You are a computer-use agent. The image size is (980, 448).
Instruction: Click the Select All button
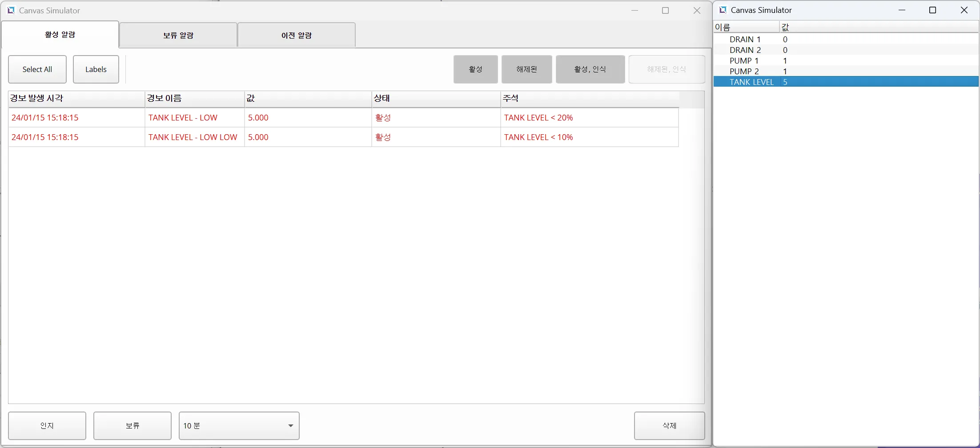tap(37, 69)
